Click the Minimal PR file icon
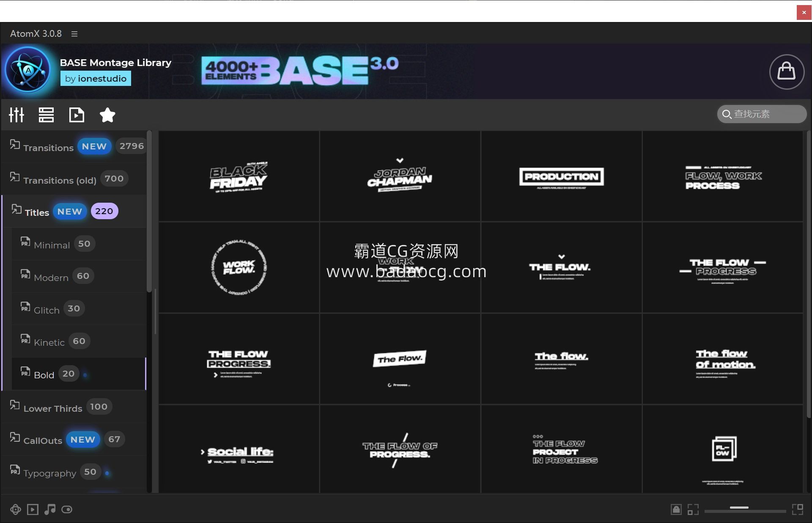812x523 pixels. pos(25,242)
